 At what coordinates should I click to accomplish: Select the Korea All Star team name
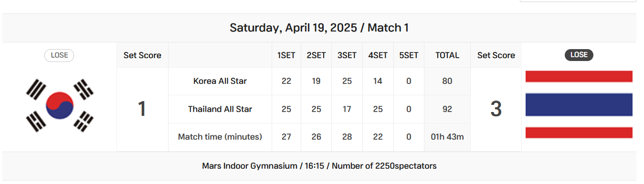point(220,81)
